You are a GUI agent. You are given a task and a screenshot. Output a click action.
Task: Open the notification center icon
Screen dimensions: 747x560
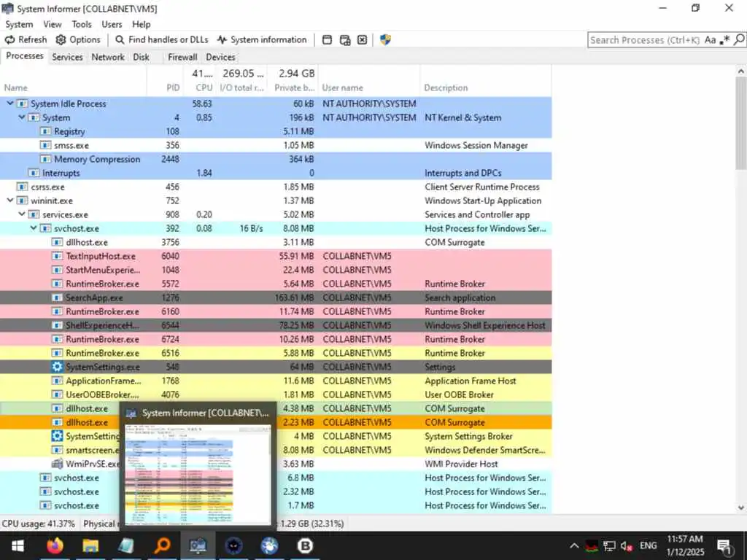coord(724,546)
